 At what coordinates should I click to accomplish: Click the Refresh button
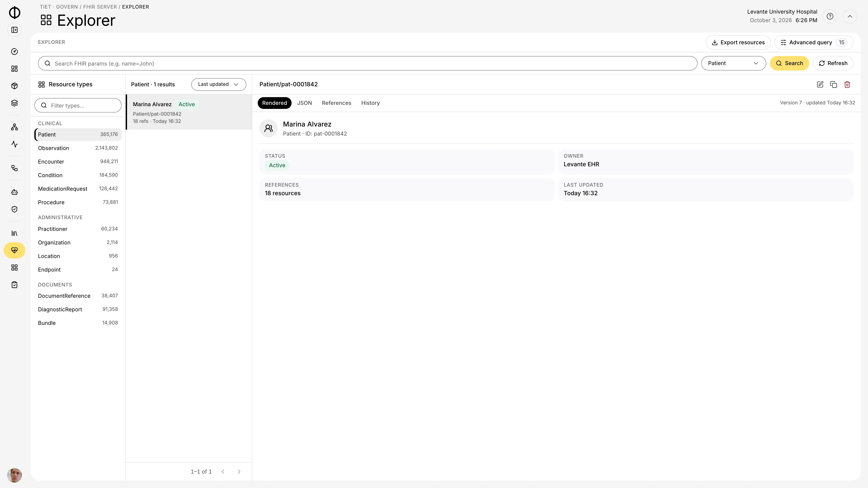pos(833,63)
